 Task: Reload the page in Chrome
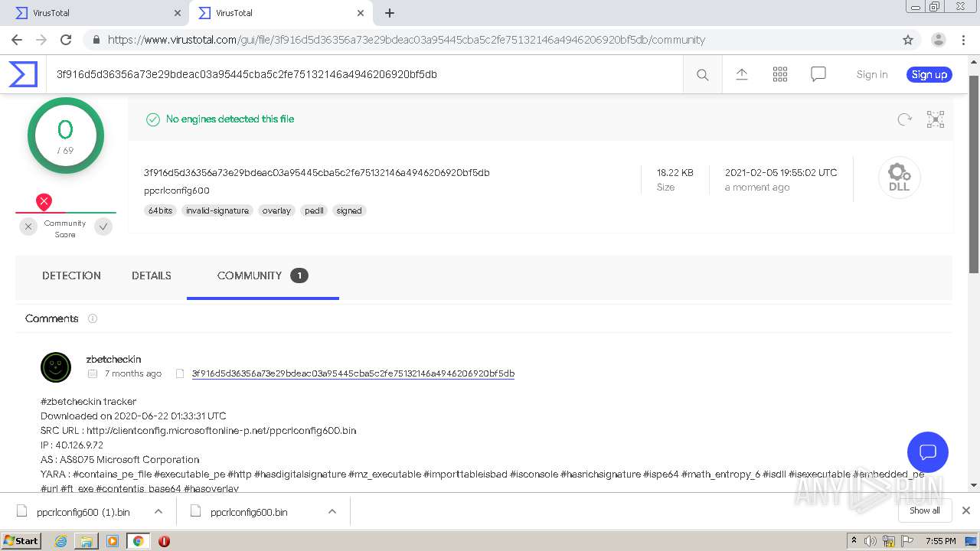click(x=66, y=40)
